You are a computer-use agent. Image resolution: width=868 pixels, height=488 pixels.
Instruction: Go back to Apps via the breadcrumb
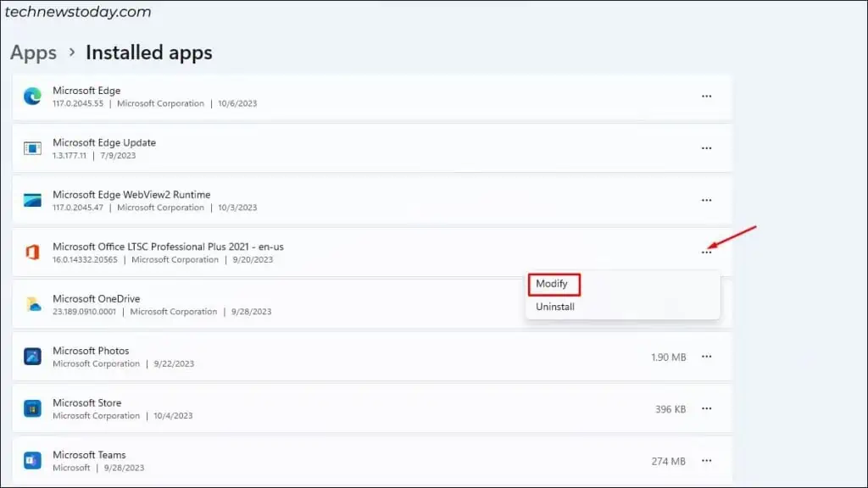[x=33, y=53]
